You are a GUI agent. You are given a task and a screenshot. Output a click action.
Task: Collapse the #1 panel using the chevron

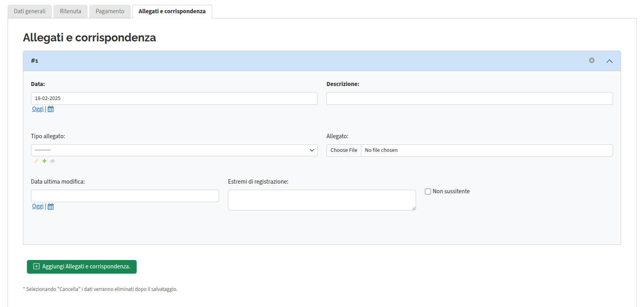coord(609,61)
